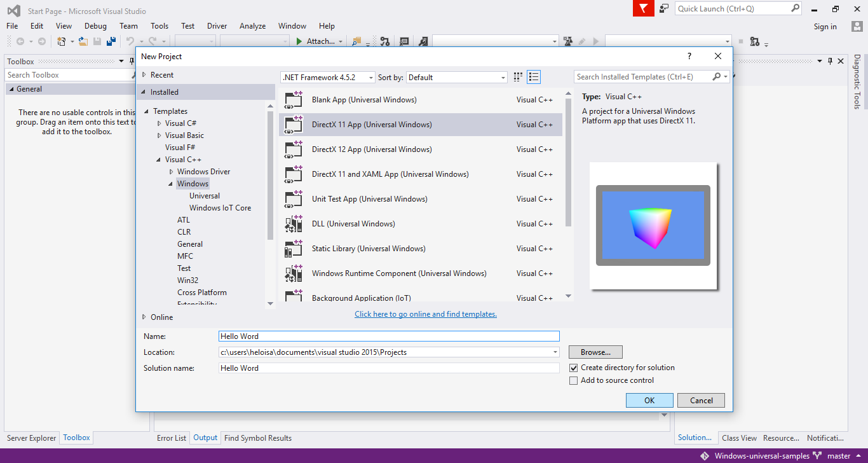Expand the Visual C# tree node
Image resolution: width=868 pixels, height=463 pixels.
point(159,123)
